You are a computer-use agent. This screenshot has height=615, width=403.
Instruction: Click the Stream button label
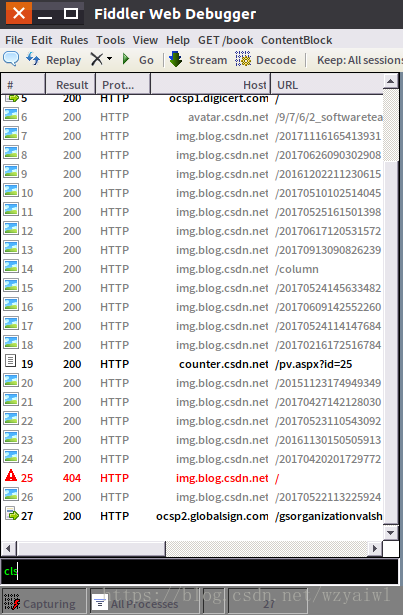pos(208,60)
